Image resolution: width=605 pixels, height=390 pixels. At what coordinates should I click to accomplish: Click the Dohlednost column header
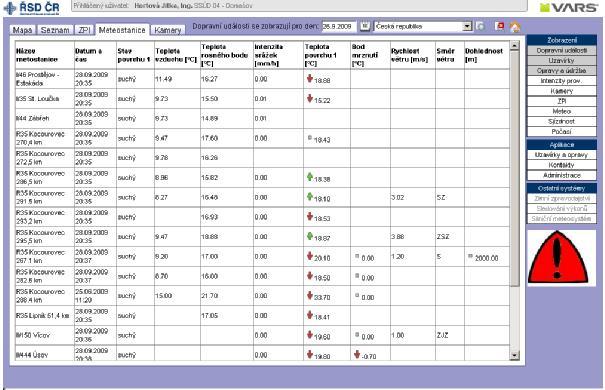(x=487, y=55)
